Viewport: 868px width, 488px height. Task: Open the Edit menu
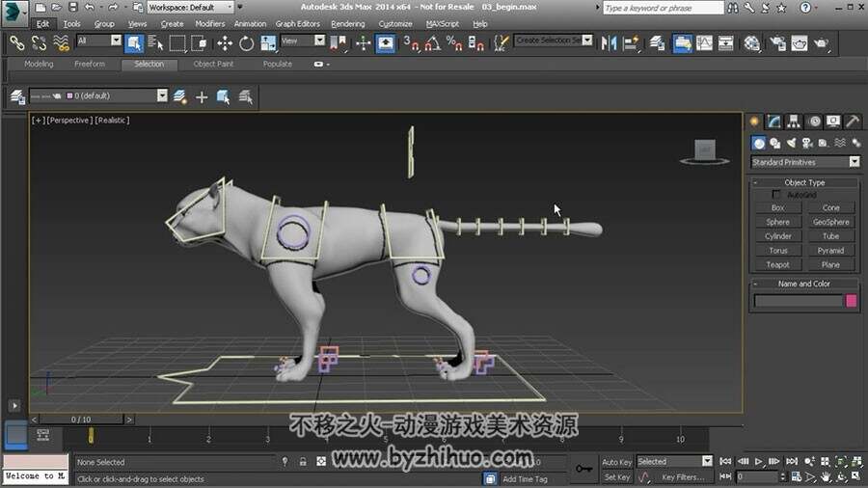42,24
